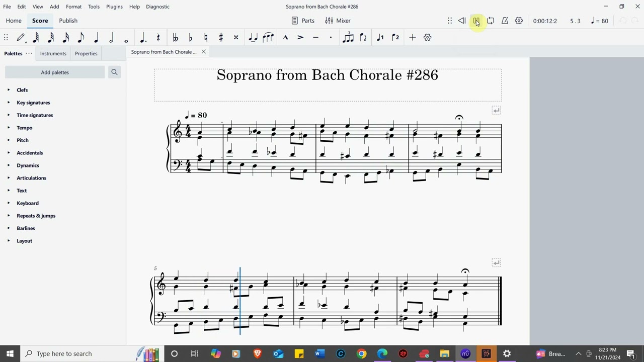This screenshot has width=644, height=362.
Task: Open note input toolbar customization gear
Action: click(x=427, y=37)
